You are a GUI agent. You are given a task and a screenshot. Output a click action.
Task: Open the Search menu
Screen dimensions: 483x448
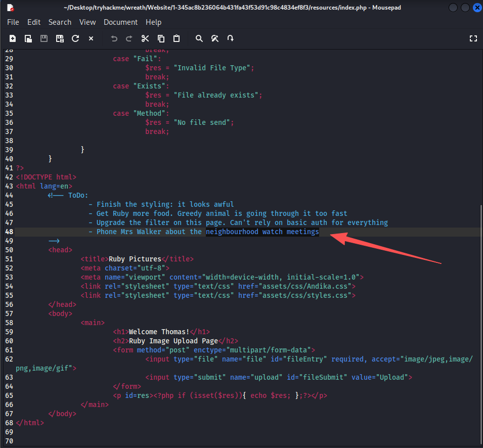[60, 22]
